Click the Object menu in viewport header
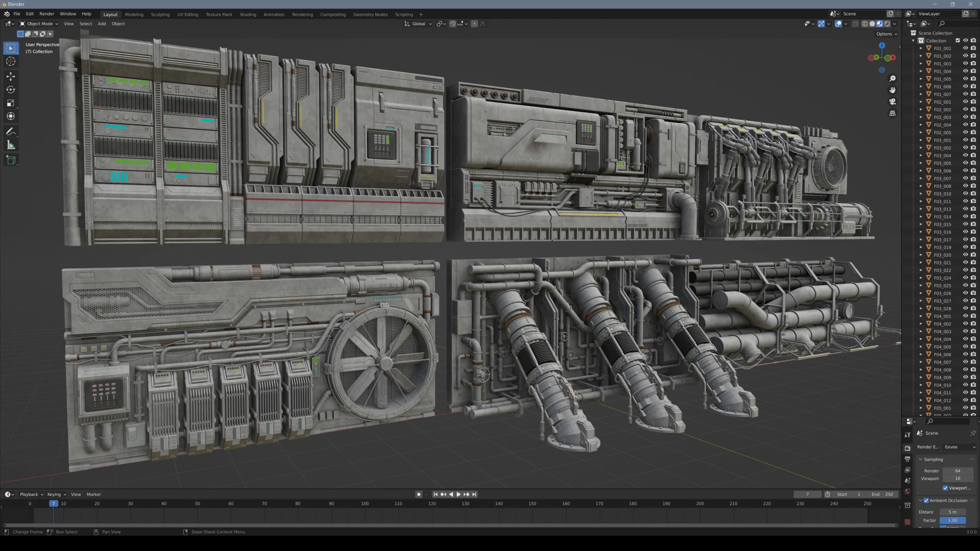The height and width of the screenshot is (551, 980). [x=118, y=24]
